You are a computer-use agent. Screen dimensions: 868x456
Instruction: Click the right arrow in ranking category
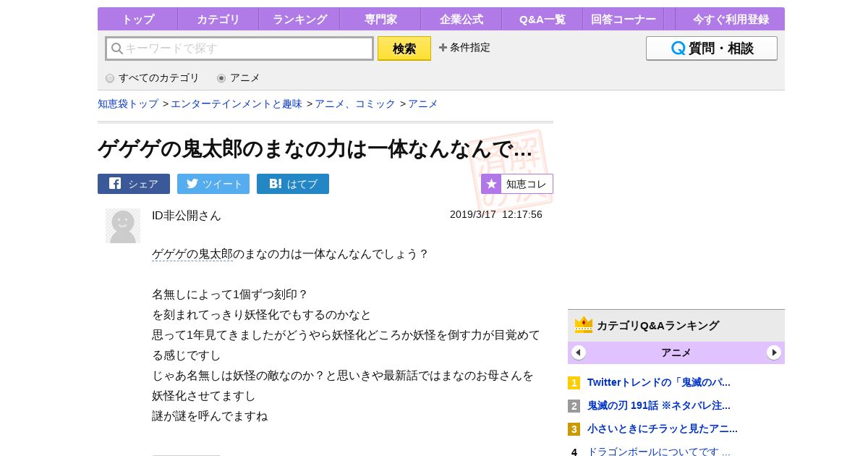774,352
